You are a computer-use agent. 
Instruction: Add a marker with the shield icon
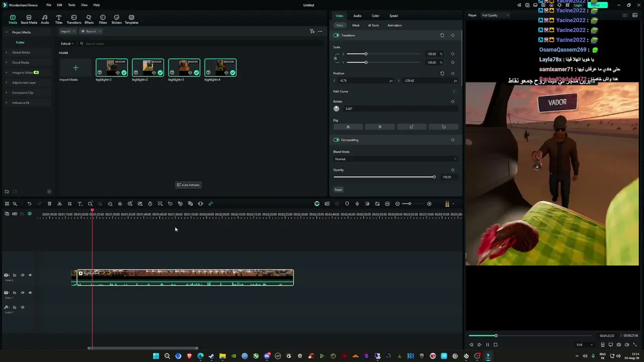click(347, 204)
